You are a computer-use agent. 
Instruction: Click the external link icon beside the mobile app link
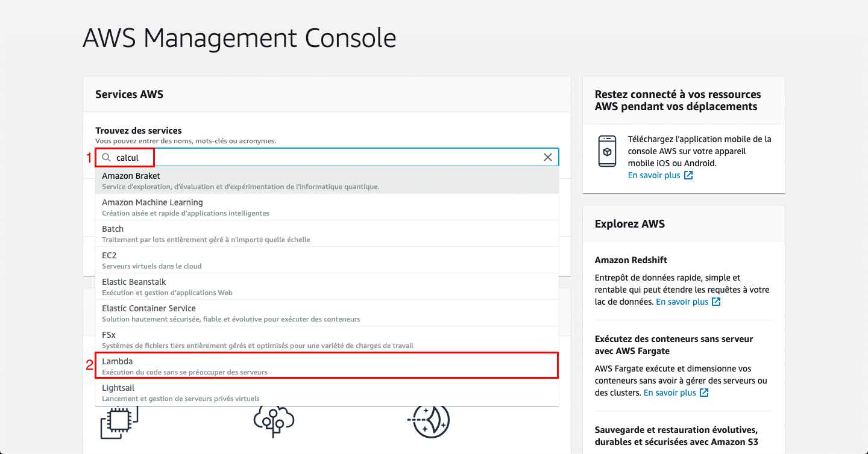(688, 175)
